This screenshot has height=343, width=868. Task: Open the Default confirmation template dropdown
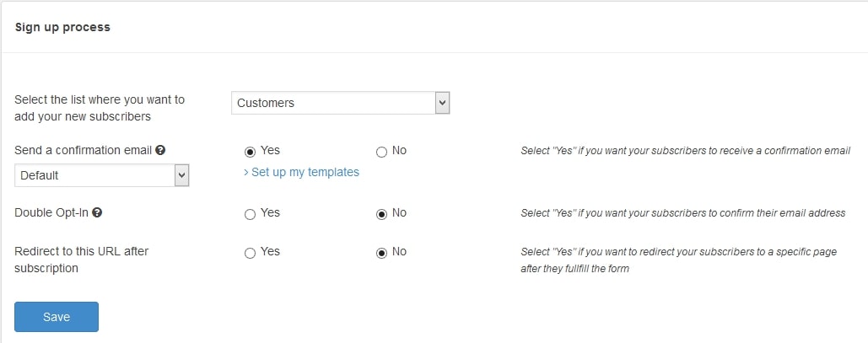click(94, 175)
